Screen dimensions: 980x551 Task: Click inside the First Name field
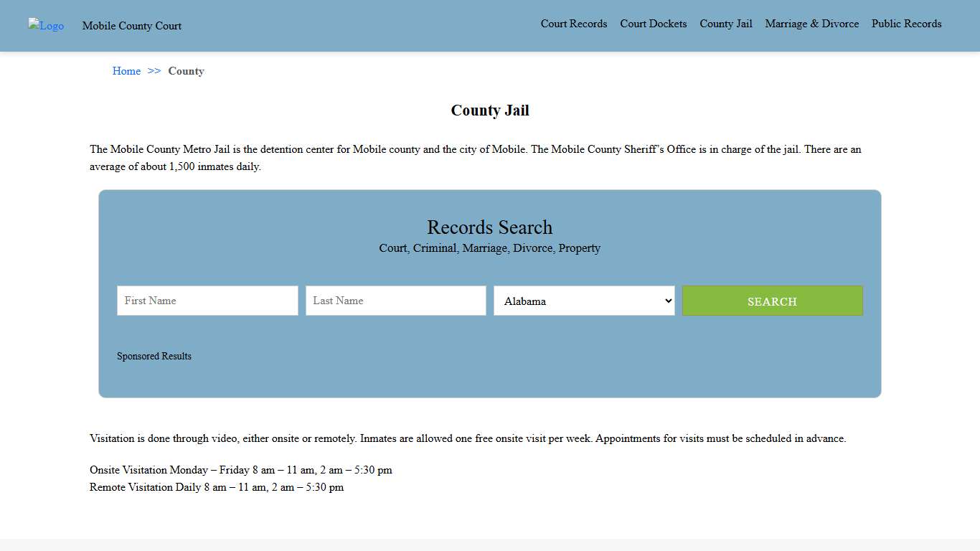point(207,301)
